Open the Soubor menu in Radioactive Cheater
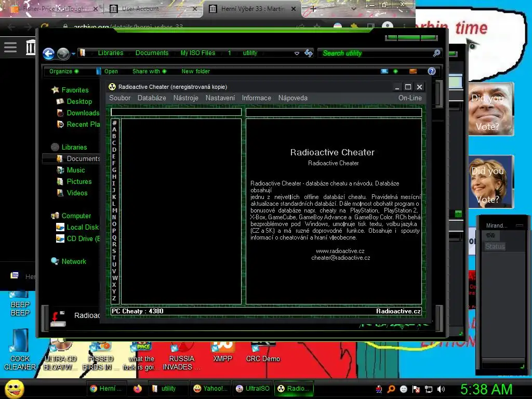 tap(120, 98)
